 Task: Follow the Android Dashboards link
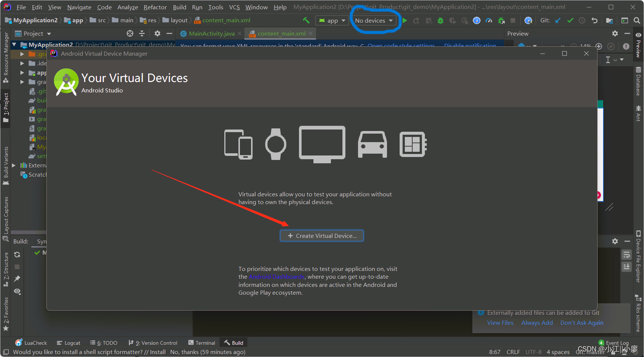pyautogui.click(x=277, y=277)
